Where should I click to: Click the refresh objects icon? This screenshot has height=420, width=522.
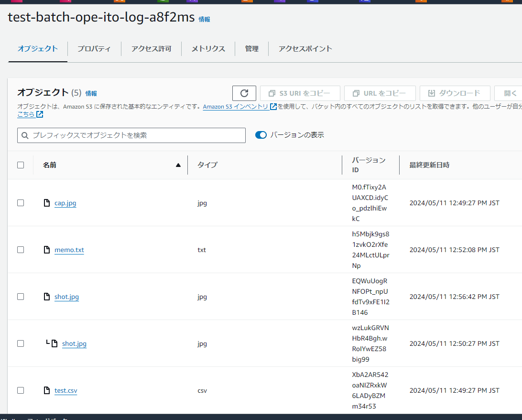[x=244, y=93]
